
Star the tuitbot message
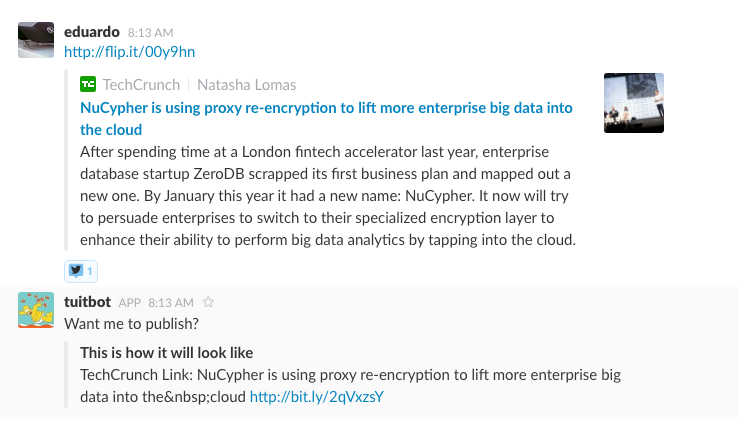(209, 301)
